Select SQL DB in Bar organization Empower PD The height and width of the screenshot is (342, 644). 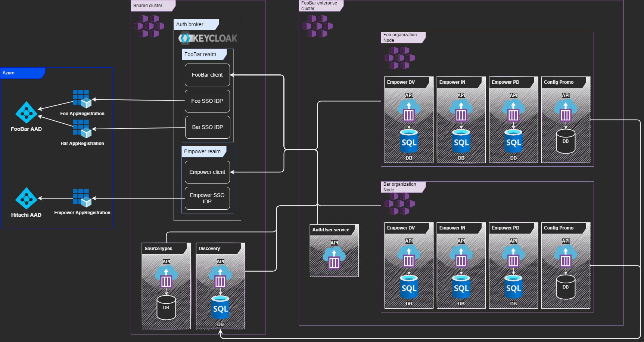(513, 287)
